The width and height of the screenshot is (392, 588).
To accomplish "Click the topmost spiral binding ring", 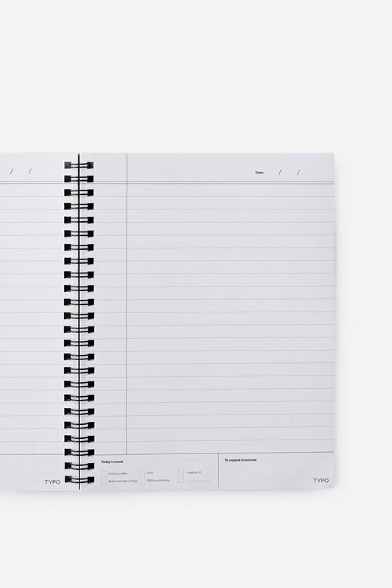I will 79,165.
